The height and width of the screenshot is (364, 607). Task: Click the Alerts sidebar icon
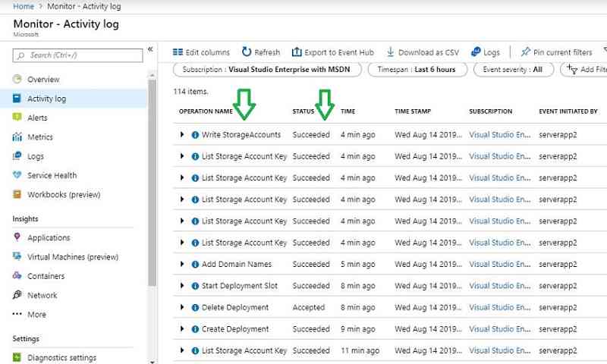pyautogui.click(x=17, y=118)
